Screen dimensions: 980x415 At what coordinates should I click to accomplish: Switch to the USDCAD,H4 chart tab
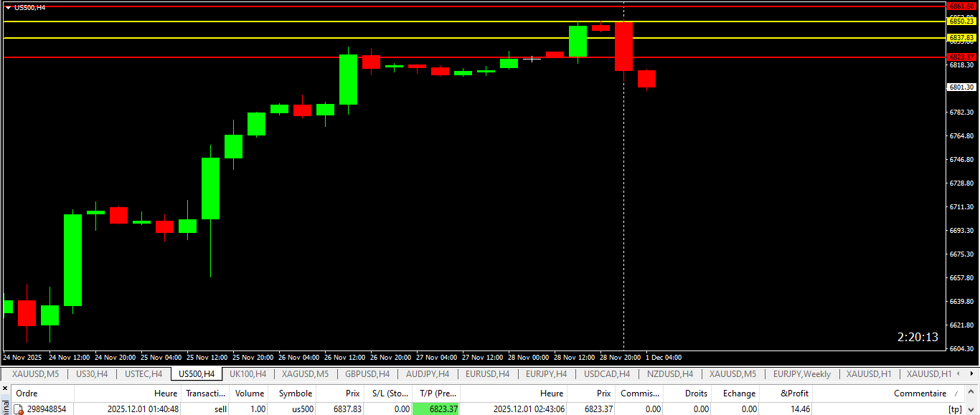607,374
